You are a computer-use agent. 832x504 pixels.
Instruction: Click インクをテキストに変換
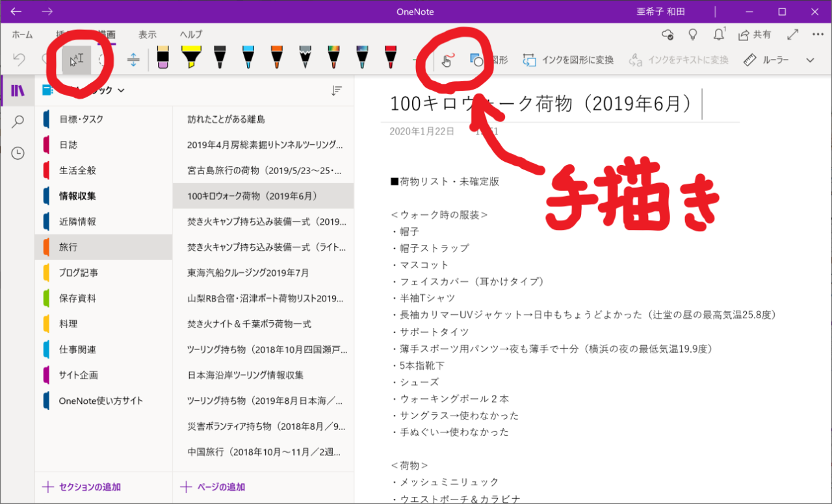[678, 60]
